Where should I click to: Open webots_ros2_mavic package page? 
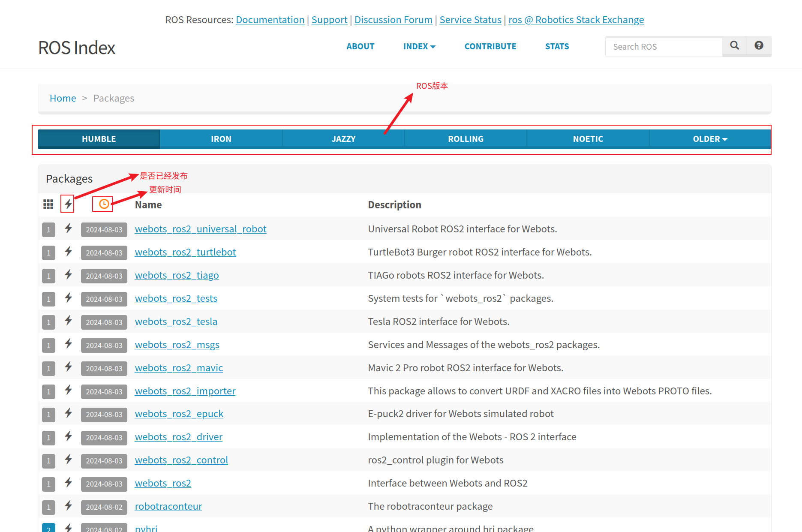point(179,368)
